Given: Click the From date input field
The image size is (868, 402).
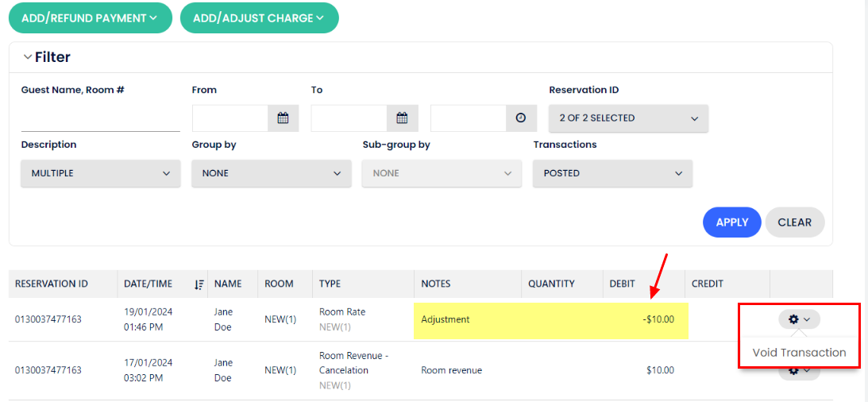Looking at the screenshot, I should pyautogui.click(x=230, y=118).
